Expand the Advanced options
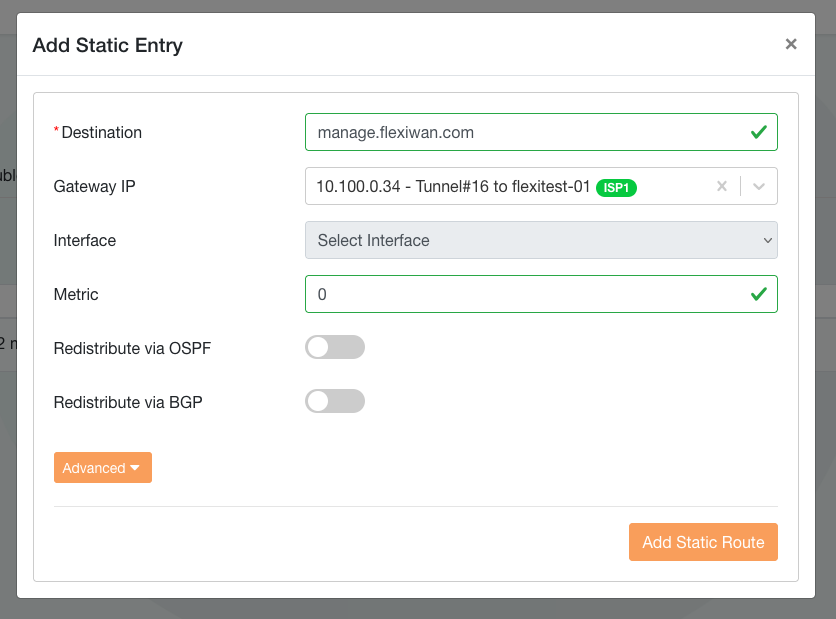 (103, 468)
